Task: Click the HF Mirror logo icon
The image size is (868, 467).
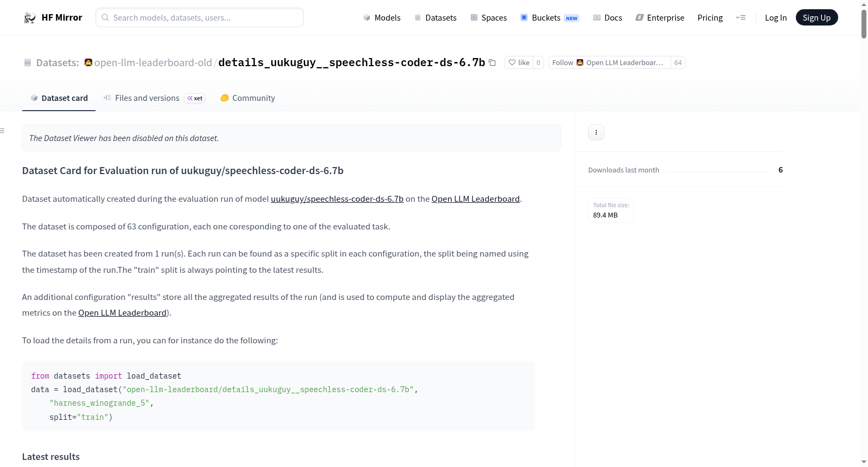Action: coord(30,18)
